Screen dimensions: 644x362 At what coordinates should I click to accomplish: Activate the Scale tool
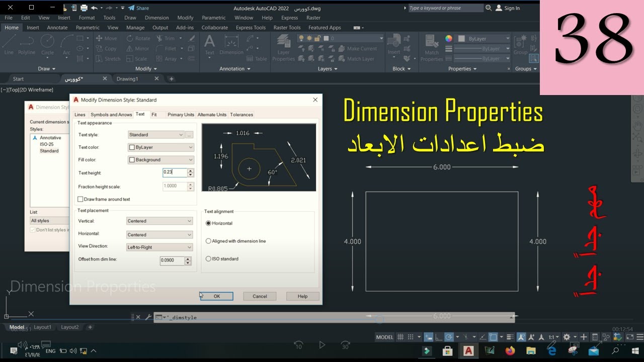137,59
